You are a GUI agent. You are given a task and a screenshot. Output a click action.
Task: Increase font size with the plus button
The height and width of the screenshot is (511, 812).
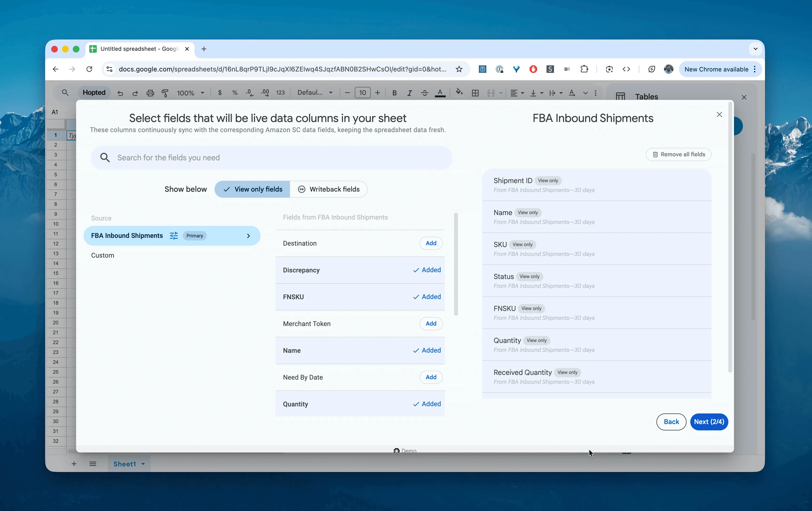(378, 93)
